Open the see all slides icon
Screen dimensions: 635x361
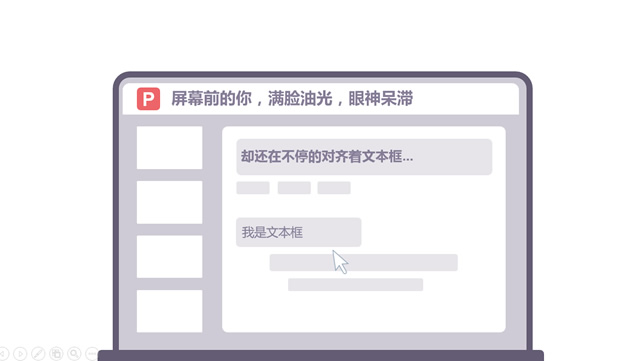click(56, 354)
